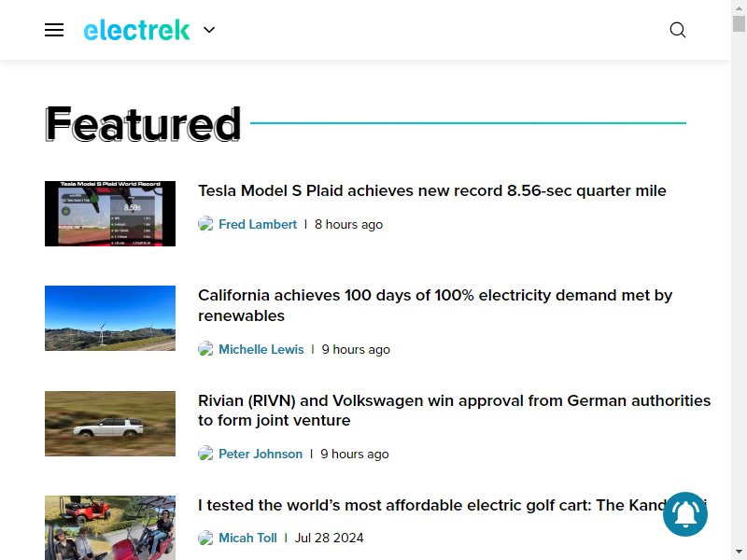747x560 pixels.
Task: Click the Tesla world record thumbnail
Action: pos(110,214)
